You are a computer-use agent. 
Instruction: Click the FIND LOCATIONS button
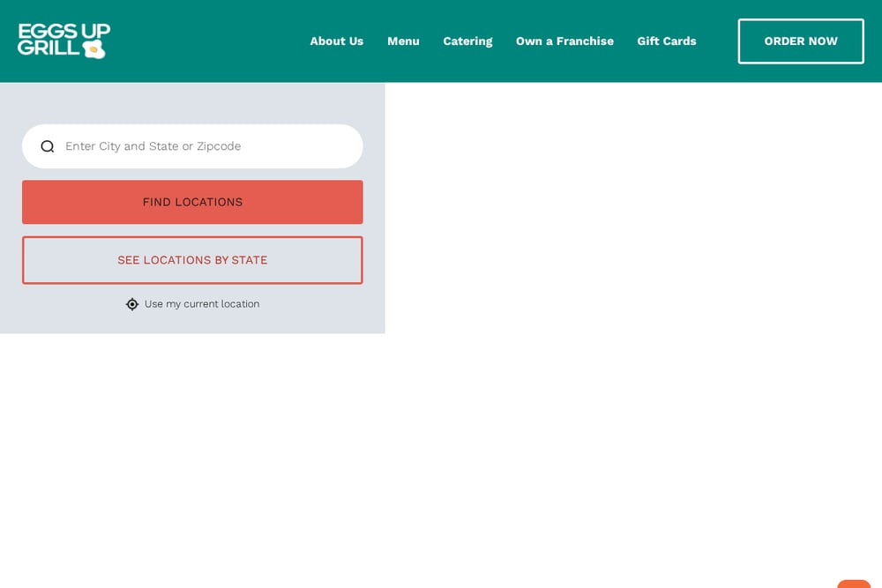tap(192, 202)
